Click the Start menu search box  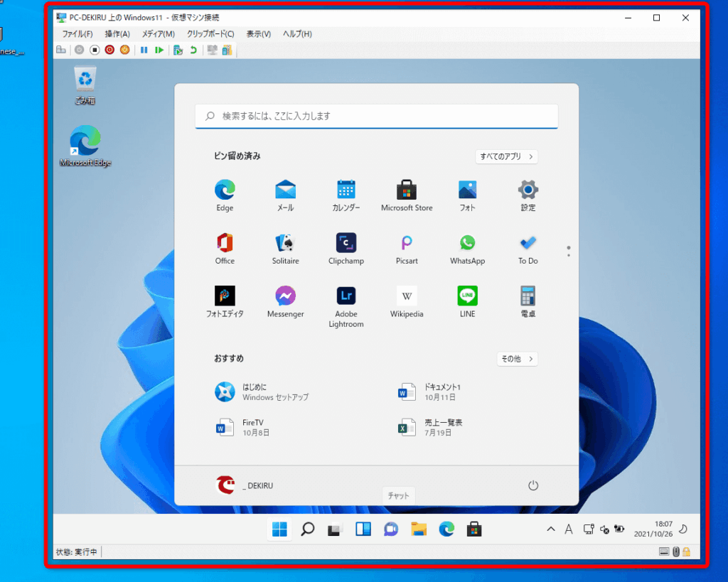377,116
